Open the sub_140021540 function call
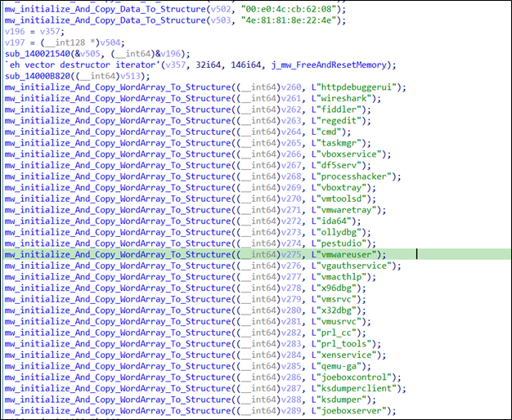The width and height of the screenshot is (512, 420). coord(34,54)
